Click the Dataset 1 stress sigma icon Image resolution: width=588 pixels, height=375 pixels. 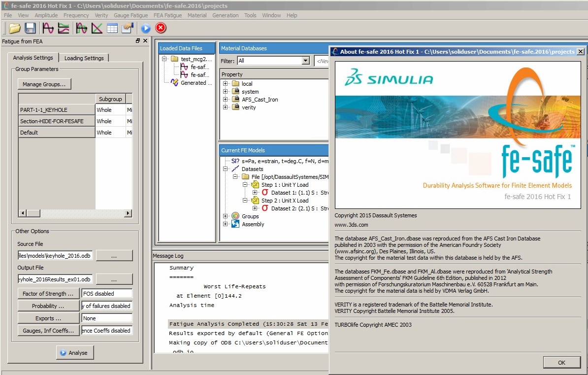point(265,193)
